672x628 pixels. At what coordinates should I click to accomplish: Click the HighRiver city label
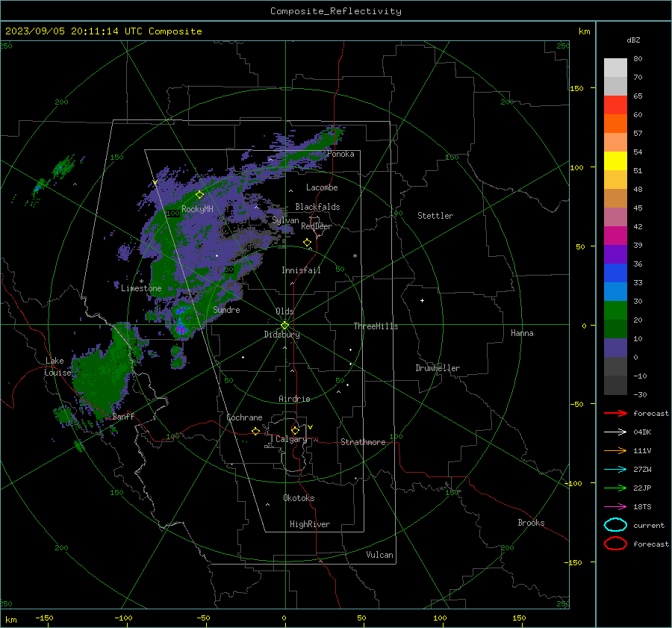pos(310,524)
